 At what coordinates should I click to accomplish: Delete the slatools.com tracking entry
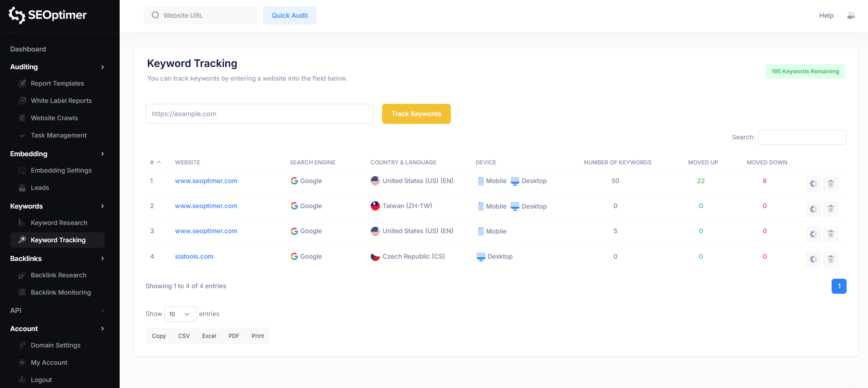[831, 260]
